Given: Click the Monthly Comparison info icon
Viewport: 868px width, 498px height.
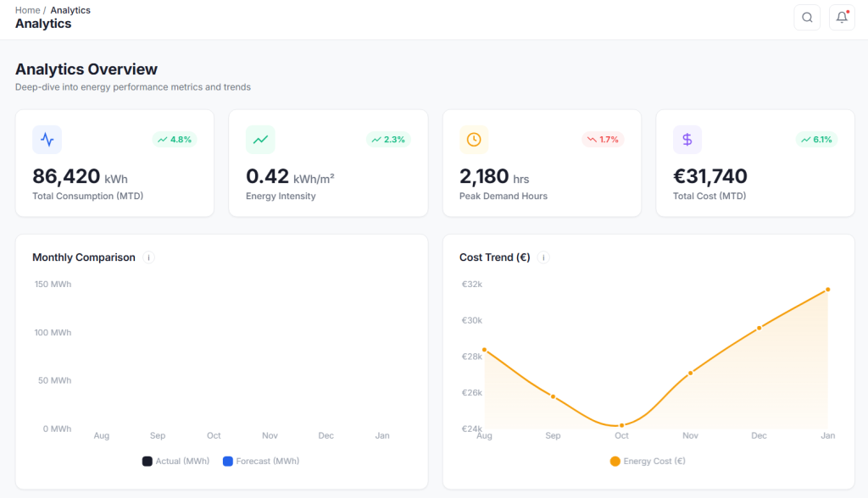Looking at the screenshot, I should 148,257.
